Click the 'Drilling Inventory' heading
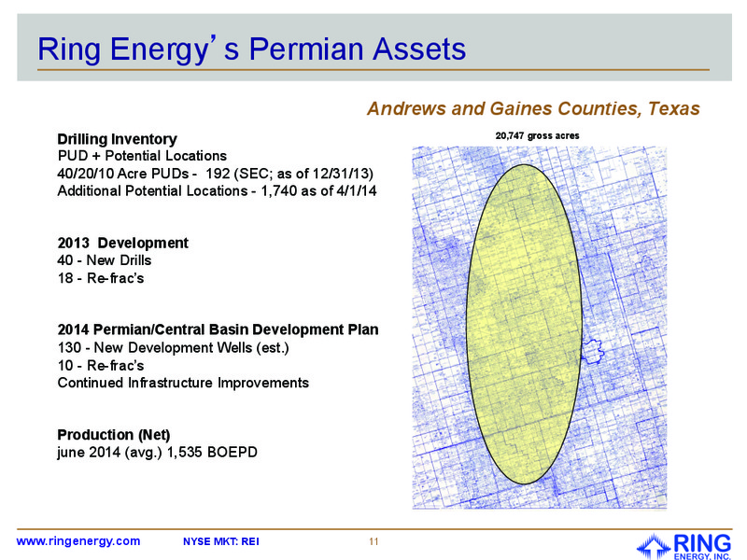 118,139
